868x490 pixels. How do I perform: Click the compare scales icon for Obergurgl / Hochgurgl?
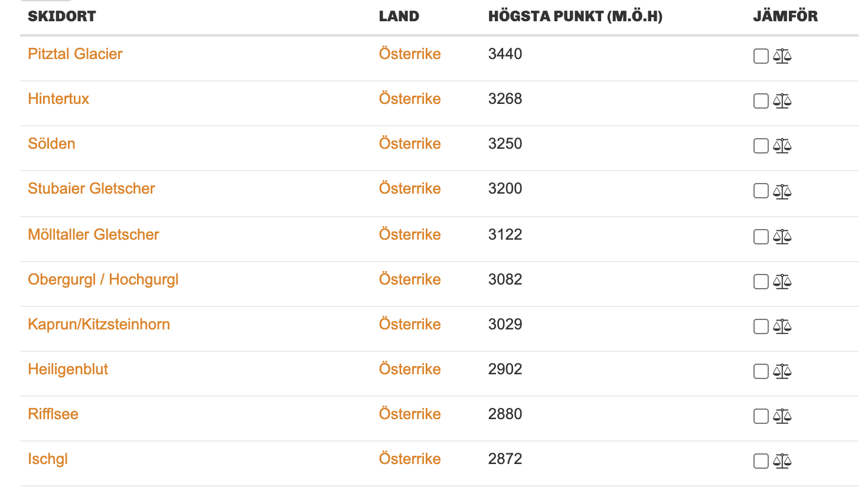pos(782,282)
